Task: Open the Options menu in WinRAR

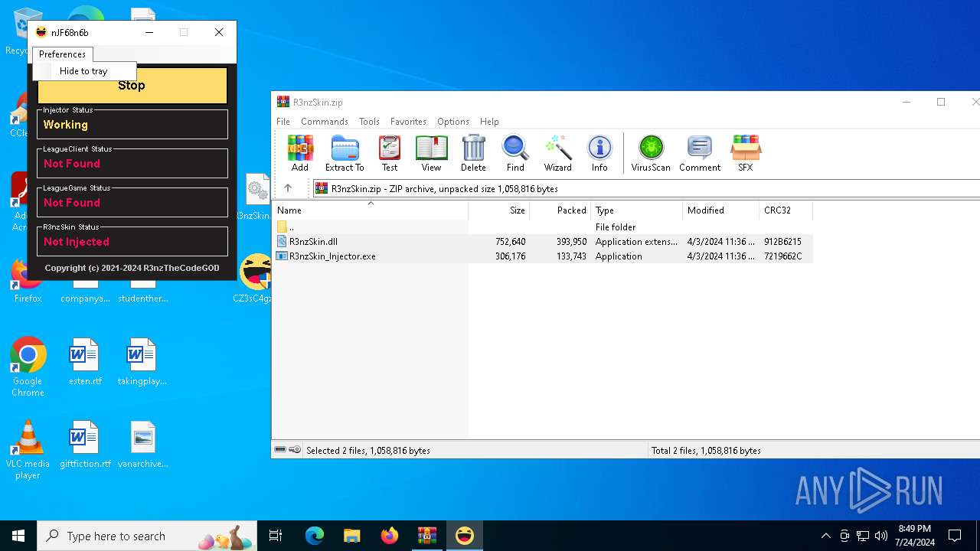Action: (x=453, y=122)
